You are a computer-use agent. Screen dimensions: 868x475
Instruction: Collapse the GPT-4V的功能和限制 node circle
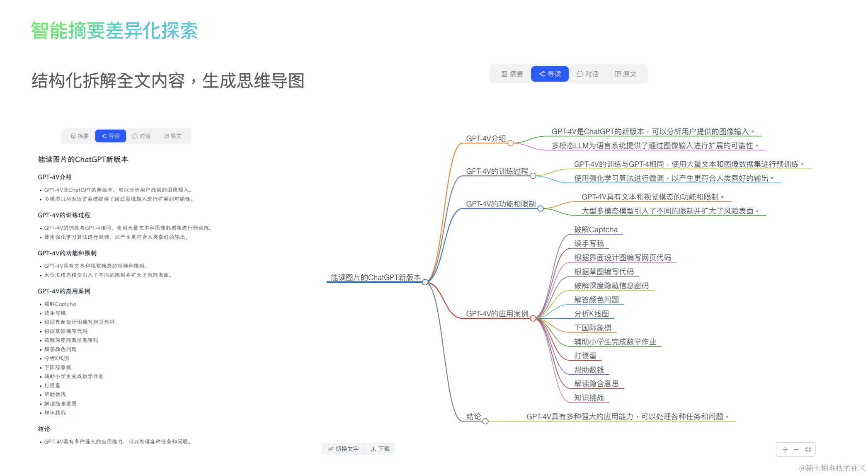click(x=541, y=208)
